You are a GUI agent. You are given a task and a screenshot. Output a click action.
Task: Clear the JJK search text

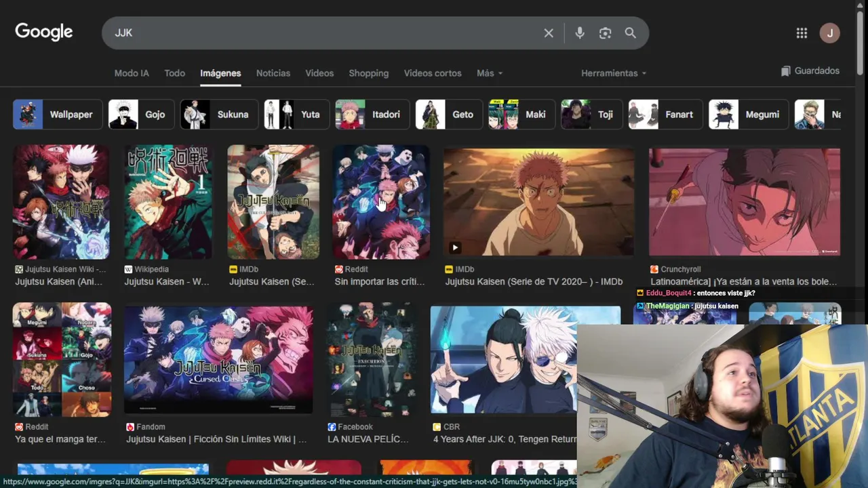(549, 33)
